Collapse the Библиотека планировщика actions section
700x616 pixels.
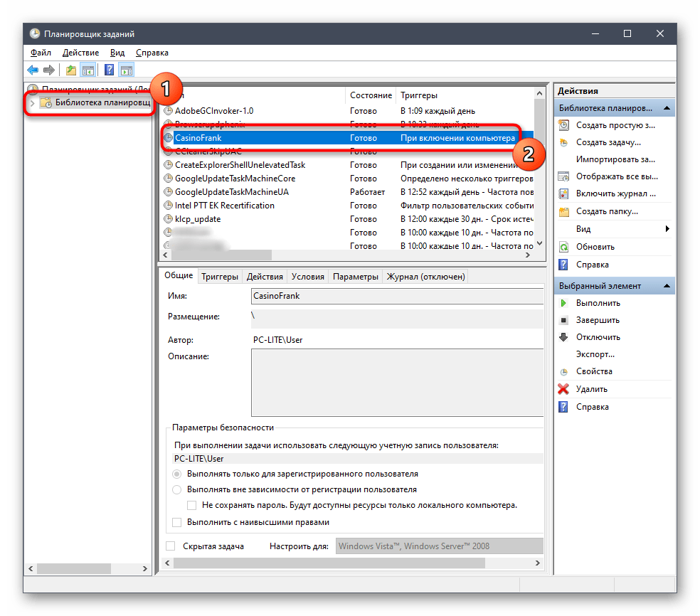[x=667, y=108]
